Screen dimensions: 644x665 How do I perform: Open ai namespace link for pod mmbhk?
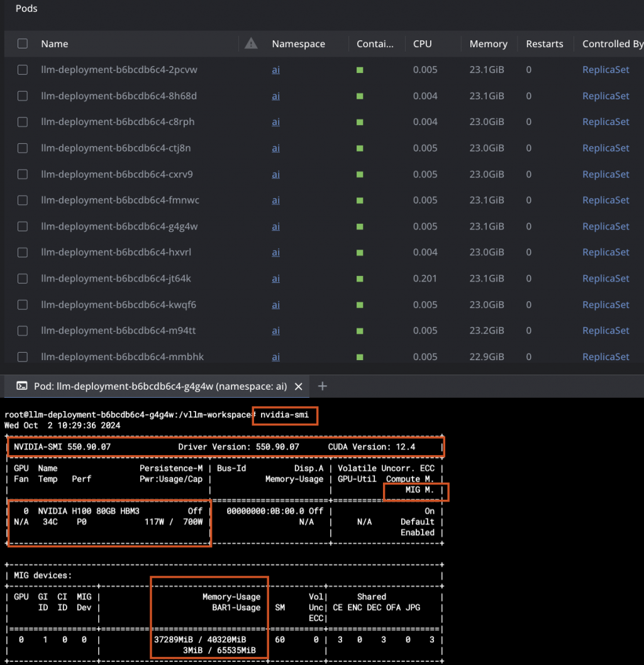click(x=275, y=357)
